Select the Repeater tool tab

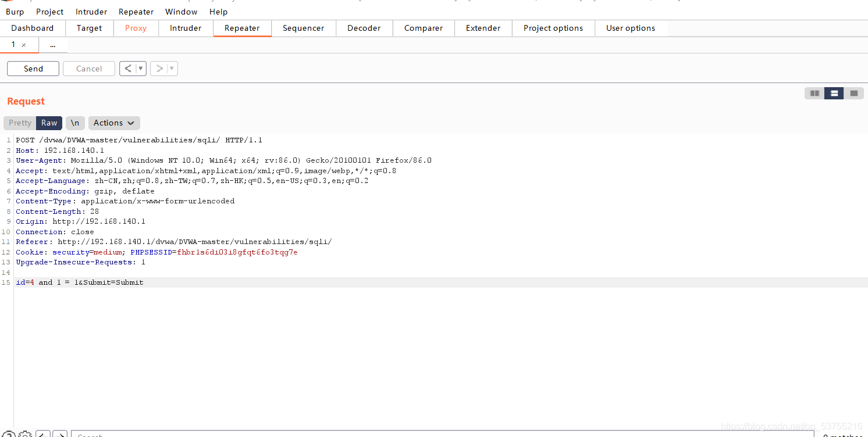[242, 28]
